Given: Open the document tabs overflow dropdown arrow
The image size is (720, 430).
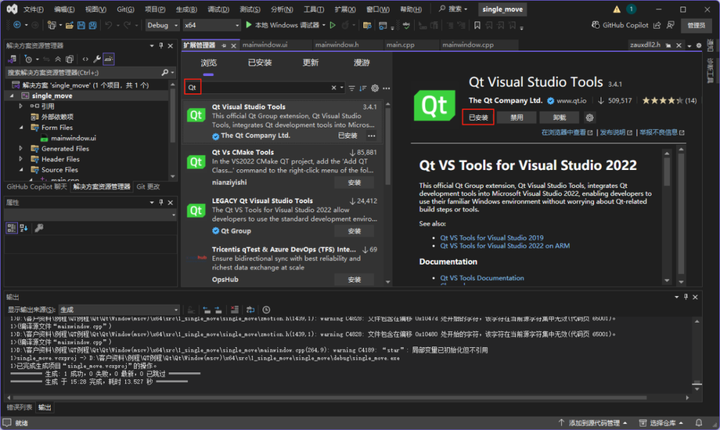Looking at the screenshot, I should pos(689,45).
